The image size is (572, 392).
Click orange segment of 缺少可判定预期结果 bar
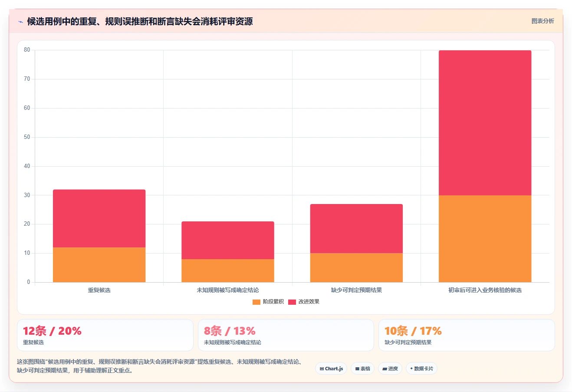pyautogui.click(x=356, y=267)
